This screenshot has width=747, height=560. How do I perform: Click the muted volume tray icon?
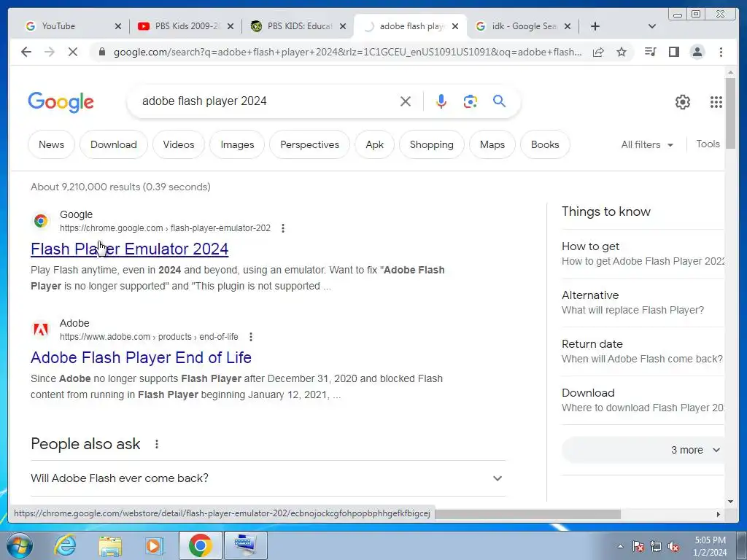pyautogui.click(x=673, y=546)
